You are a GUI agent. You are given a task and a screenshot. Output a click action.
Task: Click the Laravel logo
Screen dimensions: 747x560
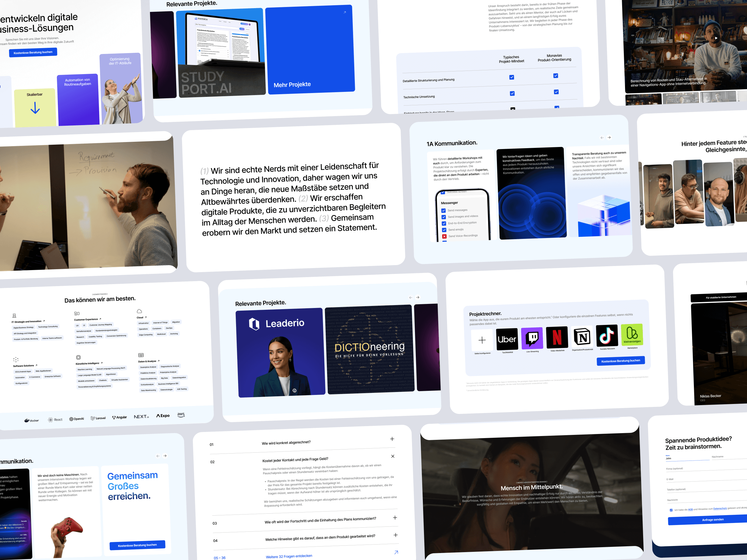(98, 418)
